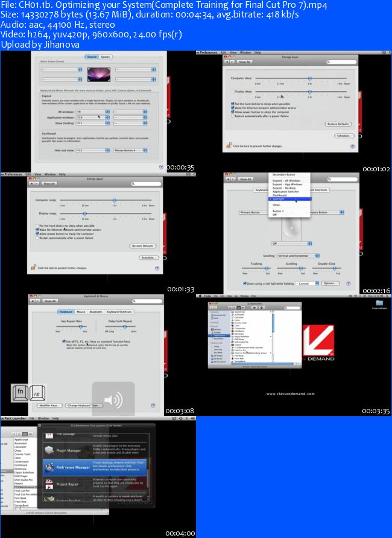
Task: Click lock icon in 00:01:33 Energy Saver frame
Action: click(33, 267)
